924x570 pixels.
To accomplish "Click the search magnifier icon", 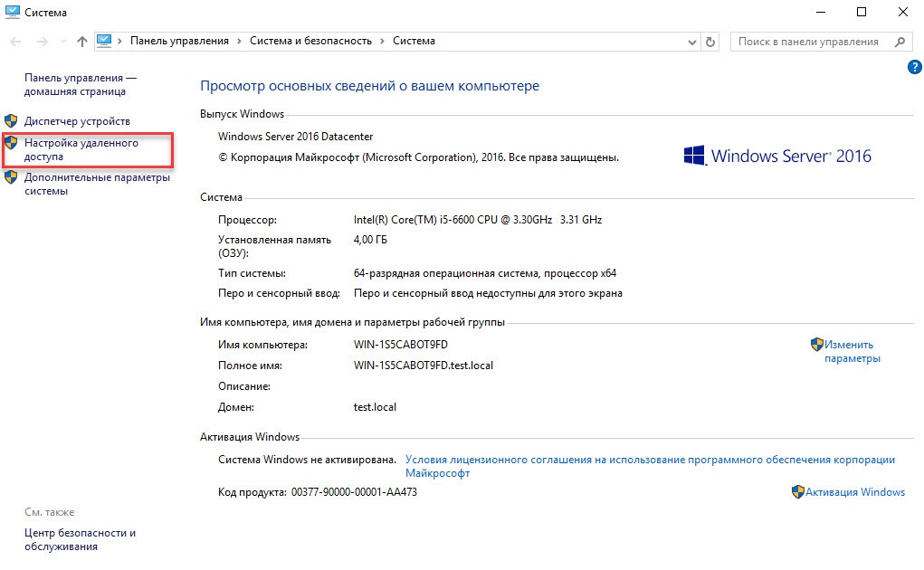I will 900,42.
